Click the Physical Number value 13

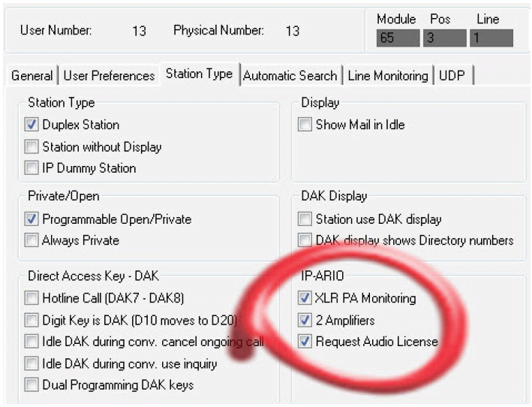[x=293, y=31]
